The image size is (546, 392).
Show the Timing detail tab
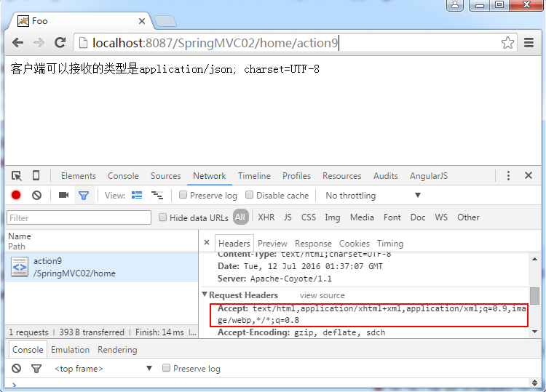coord(390,244)
